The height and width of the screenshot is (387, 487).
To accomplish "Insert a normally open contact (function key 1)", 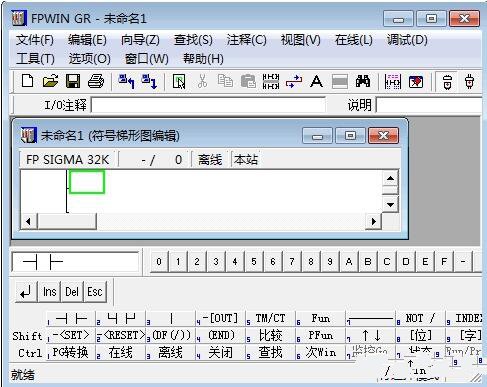I will [x=71, y=319].
